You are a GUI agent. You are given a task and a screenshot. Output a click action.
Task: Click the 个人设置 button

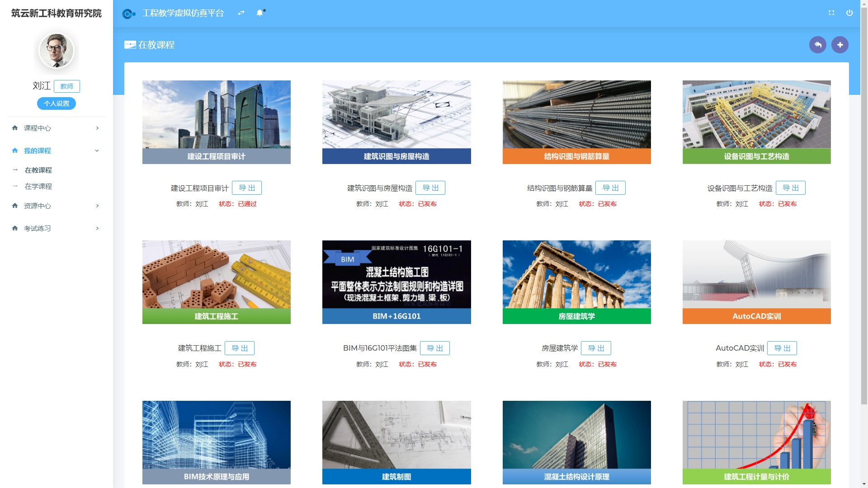pyautogui.click(x=57, y=103)
